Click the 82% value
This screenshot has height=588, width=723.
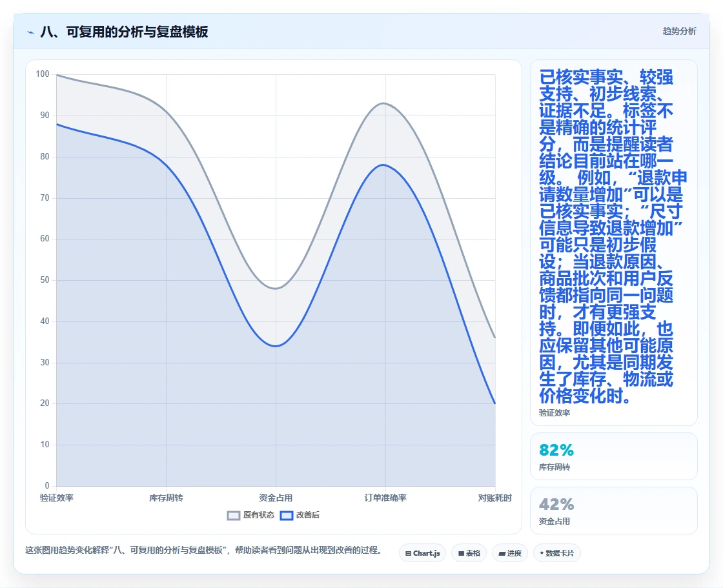[x=556, y=450]
